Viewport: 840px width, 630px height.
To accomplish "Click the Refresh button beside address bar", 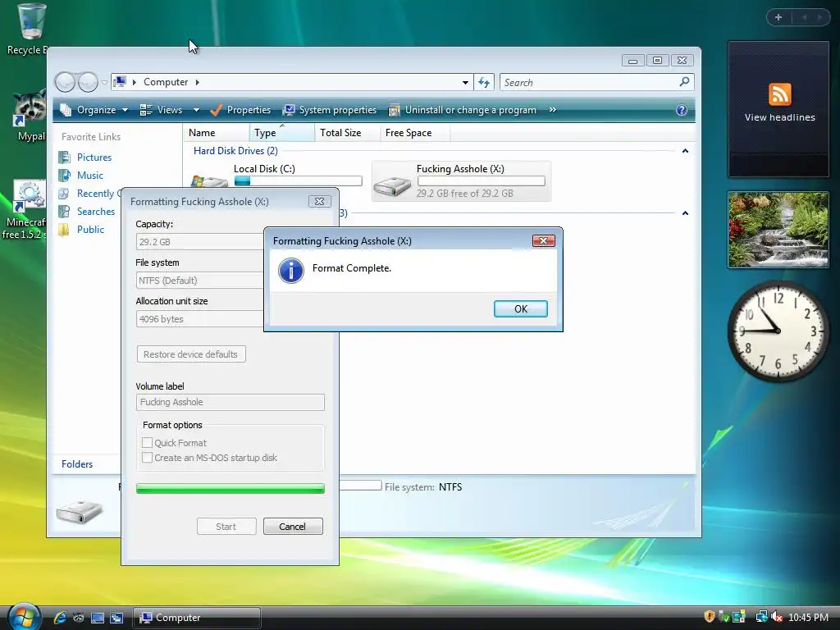I will click(484, 82).
